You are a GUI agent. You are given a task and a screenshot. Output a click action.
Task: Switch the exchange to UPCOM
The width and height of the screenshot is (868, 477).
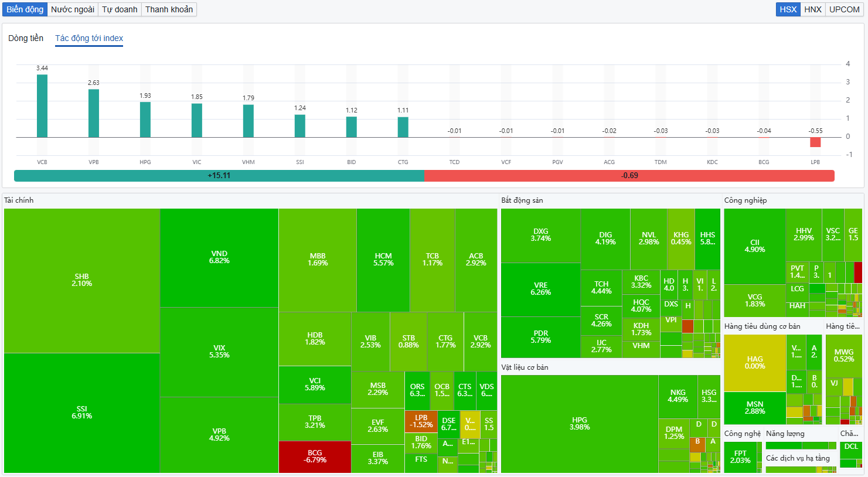(844, 9)
